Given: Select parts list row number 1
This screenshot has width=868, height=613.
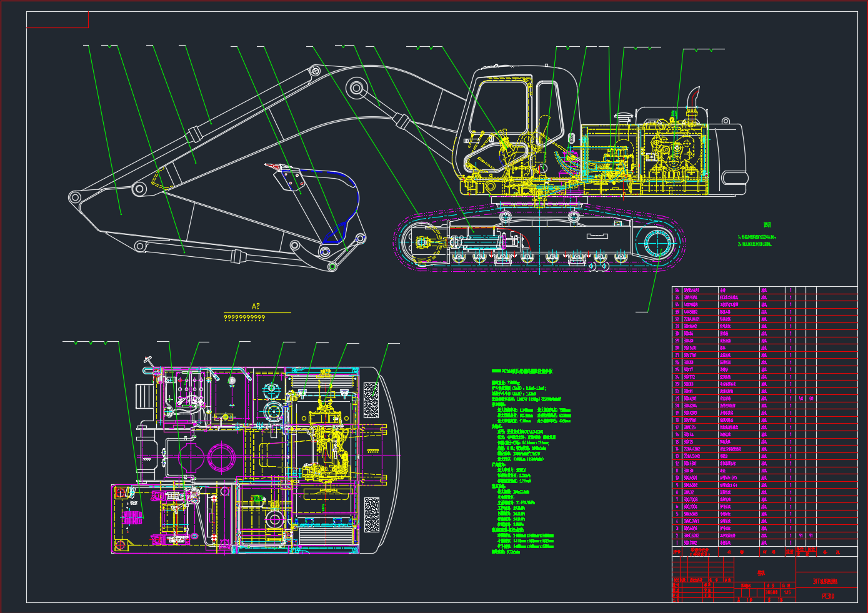Looking at the screenshot, I should click(x=676, y=543).
